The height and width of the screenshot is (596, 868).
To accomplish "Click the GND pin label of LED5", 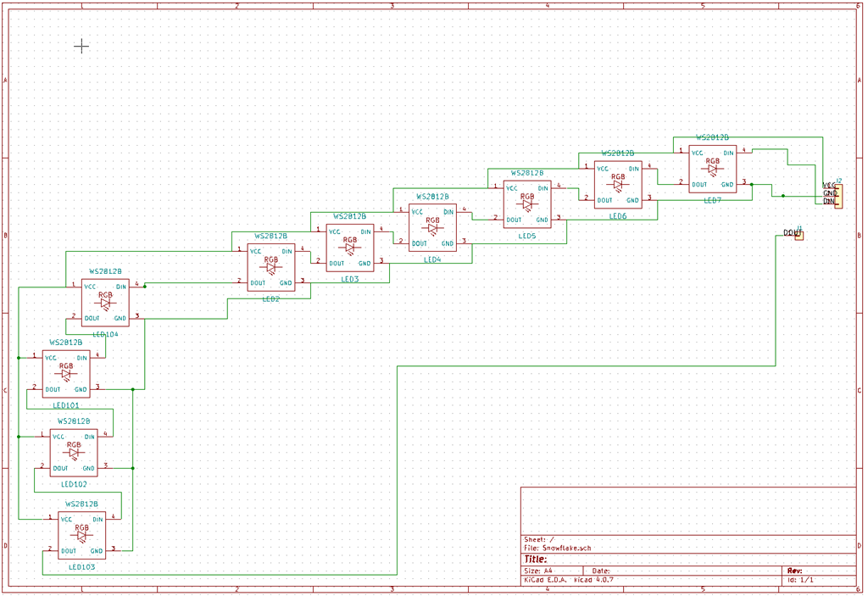I will pyautogui.click(x=542, y=220).
